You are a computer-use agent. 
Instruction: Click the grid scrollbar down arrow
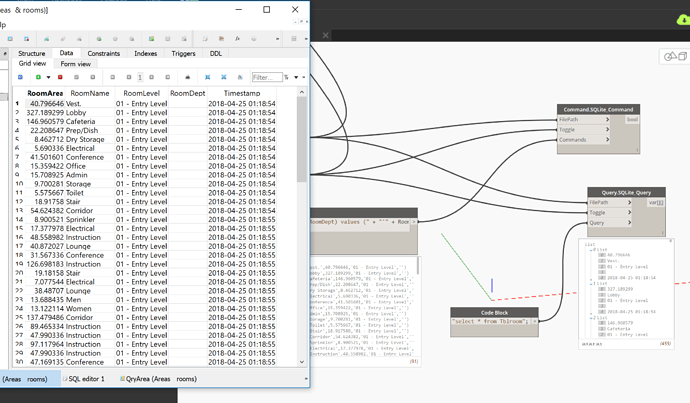pos(302,362)
